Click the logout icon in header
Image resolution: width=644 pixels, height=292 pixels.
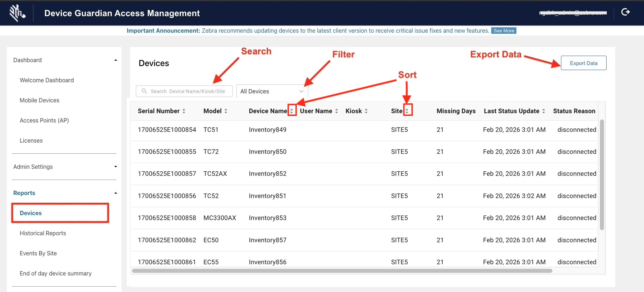pyautogui.click(x=625, y=12)
